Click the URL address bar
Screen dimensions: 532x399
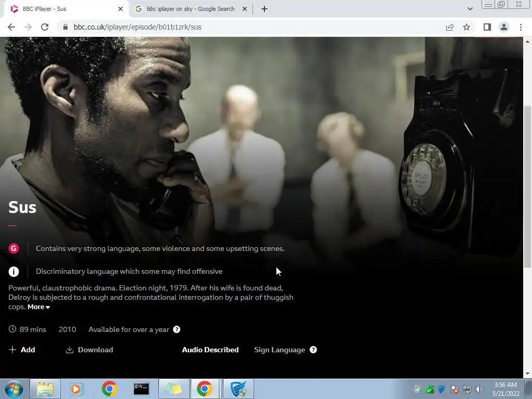tap(251, 27)
